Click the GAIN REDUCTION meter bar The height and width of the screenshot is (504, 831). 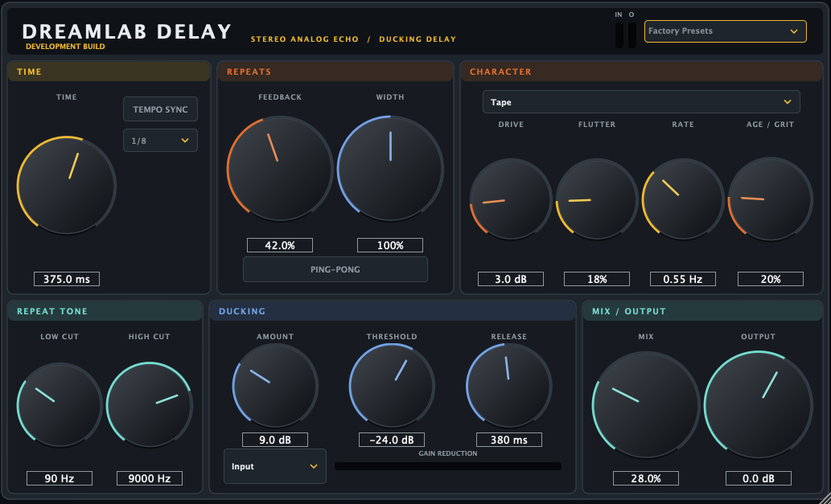coord(448,466)
